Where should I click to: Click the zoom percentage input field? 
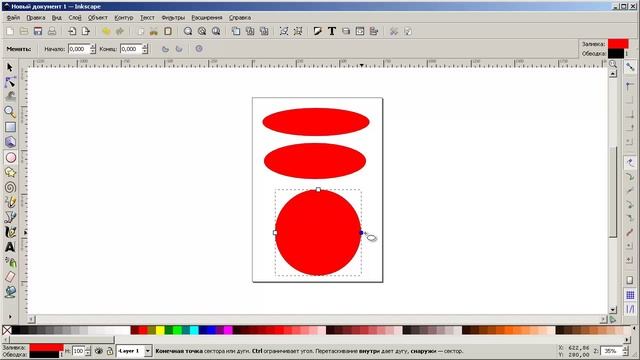pos(611,351)
